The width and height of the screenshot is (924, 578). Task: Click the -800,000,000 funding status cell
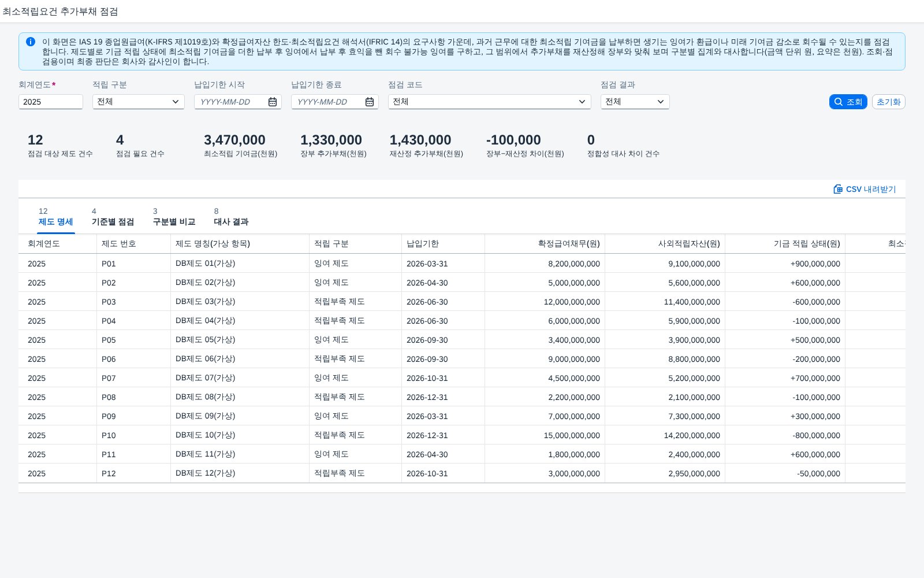coord(817,435)
